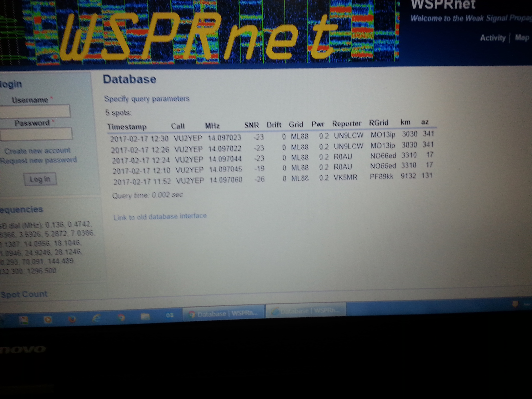532x399 pixels.
Task: Open the first pinned taskbar icon
Action: coord(24,320)
